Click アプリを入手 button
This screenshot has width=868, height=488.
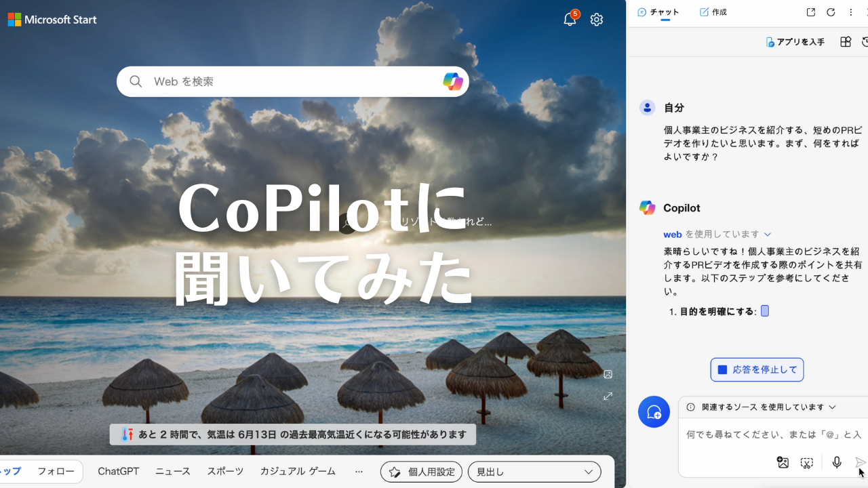(795, 42)
